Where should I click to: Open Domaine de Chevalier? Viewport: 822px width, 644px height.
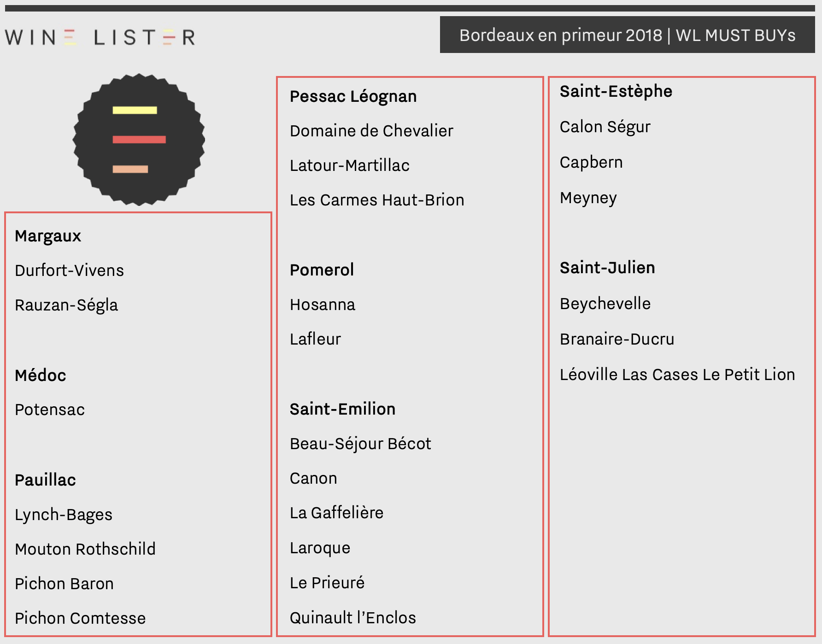coord(371,131)
